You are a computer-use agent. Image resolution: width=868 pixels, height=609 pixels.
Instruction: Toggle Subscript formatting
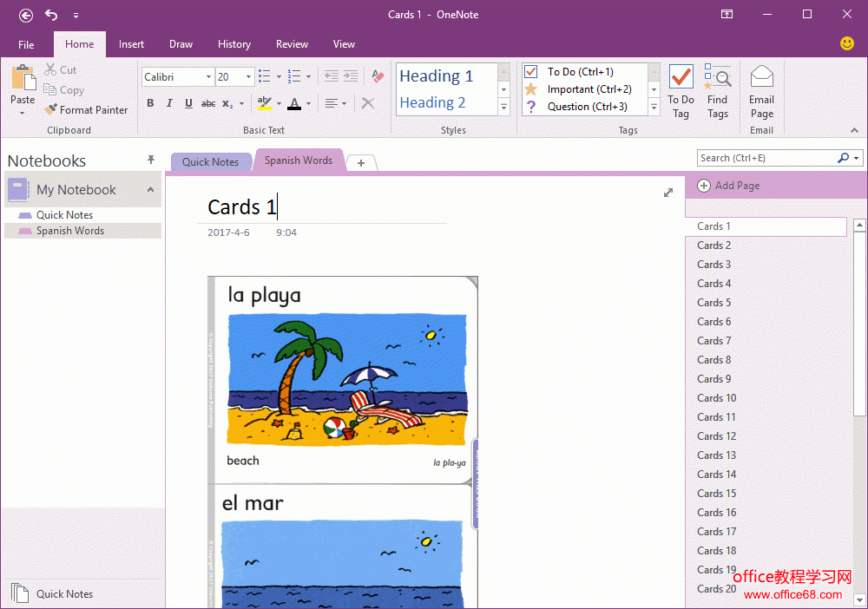(227, 103)
